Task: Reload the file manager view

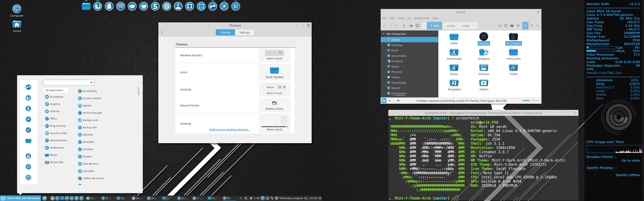Action: pyautogui.click(x=404, y=26)
